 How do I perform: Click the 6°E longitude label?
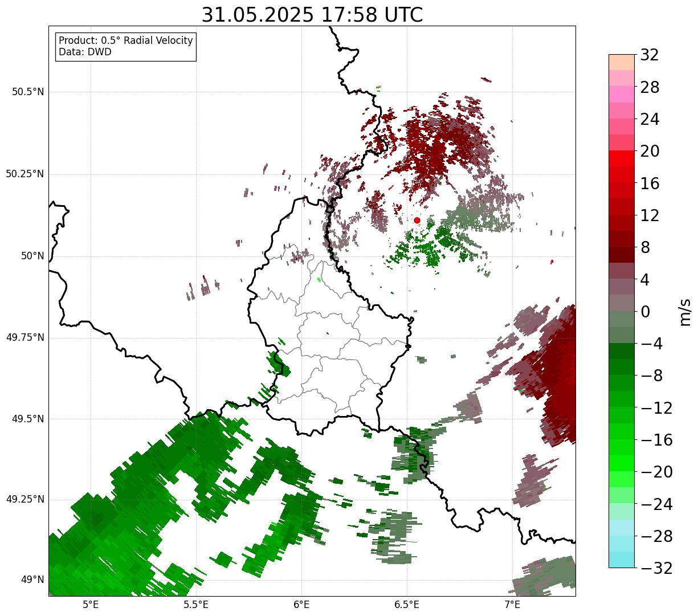pos(301,605)
